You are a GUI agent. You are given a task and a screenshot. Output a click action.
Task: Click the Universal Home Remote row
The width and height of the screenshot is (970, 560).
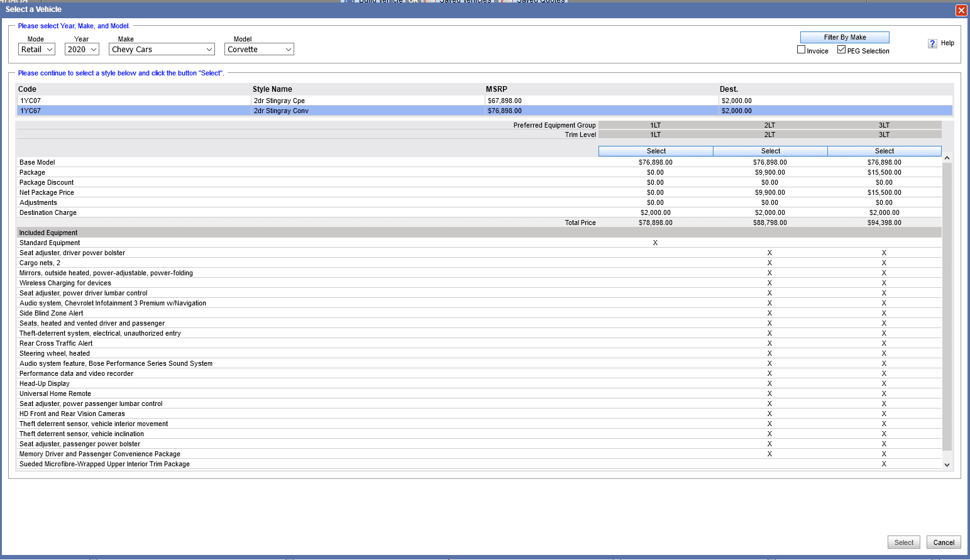[479, 393]
